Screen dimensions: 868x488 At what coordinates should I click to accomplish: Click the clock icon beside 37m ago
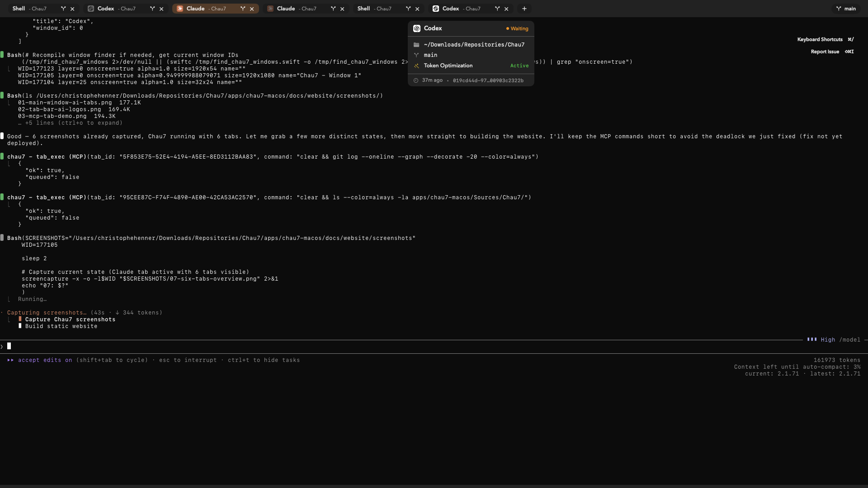tap(416, 80)
